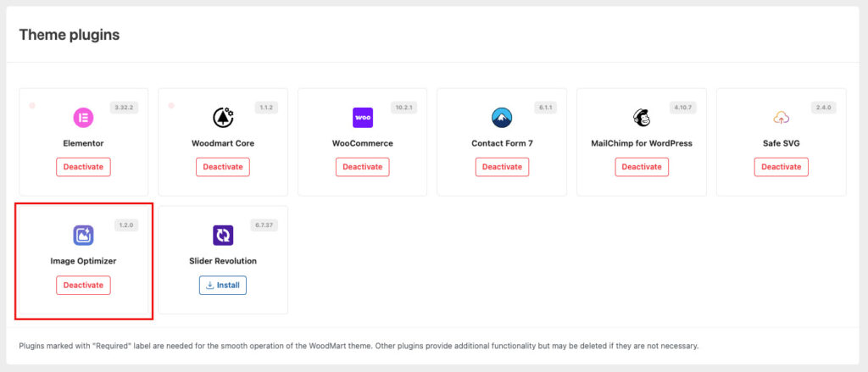Install the Slider Revolution plugin
The width and height of the screenshot is (868, 372).
coord(223,285)
